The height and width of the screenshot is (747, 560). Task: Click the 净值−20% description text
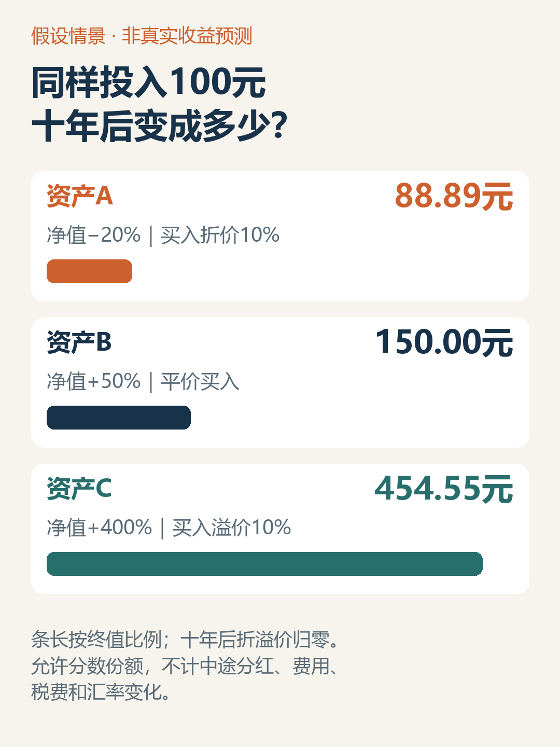pos(94,235)
